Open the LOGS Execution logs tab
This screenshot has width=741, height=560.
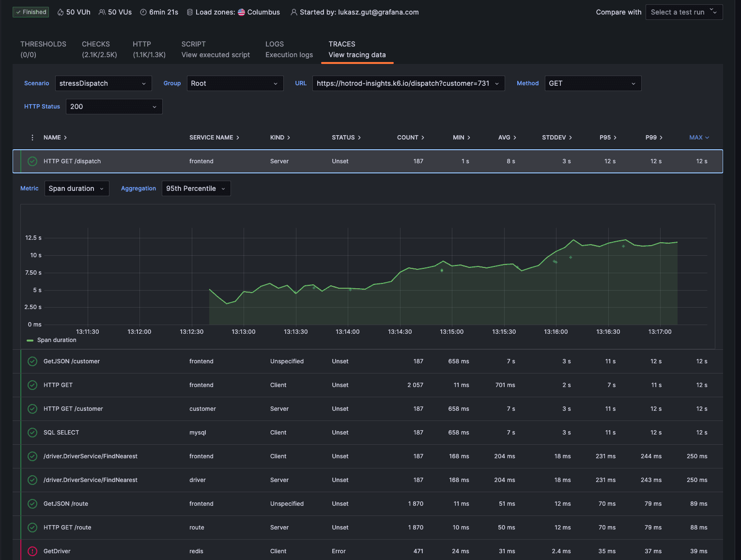[x=289, y=49]
